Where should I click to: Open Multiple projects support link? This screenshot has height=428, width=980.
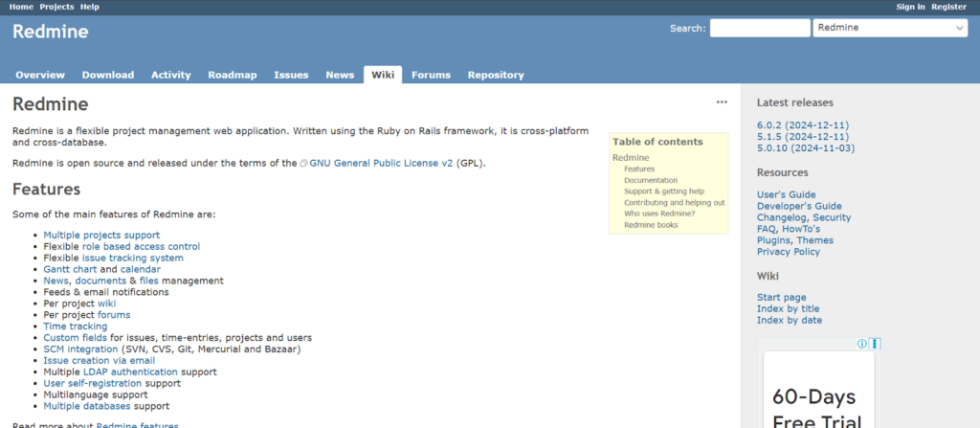pos(101,236)
